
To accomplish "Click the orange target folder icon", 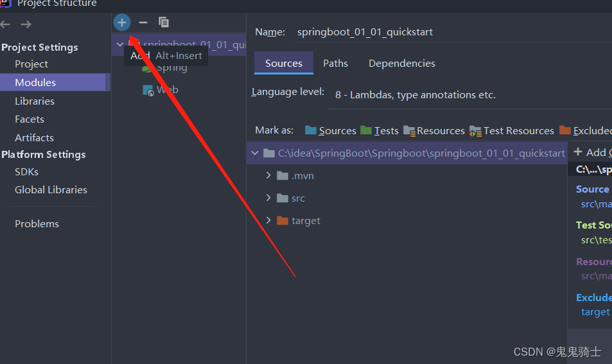I will [282, 220].
